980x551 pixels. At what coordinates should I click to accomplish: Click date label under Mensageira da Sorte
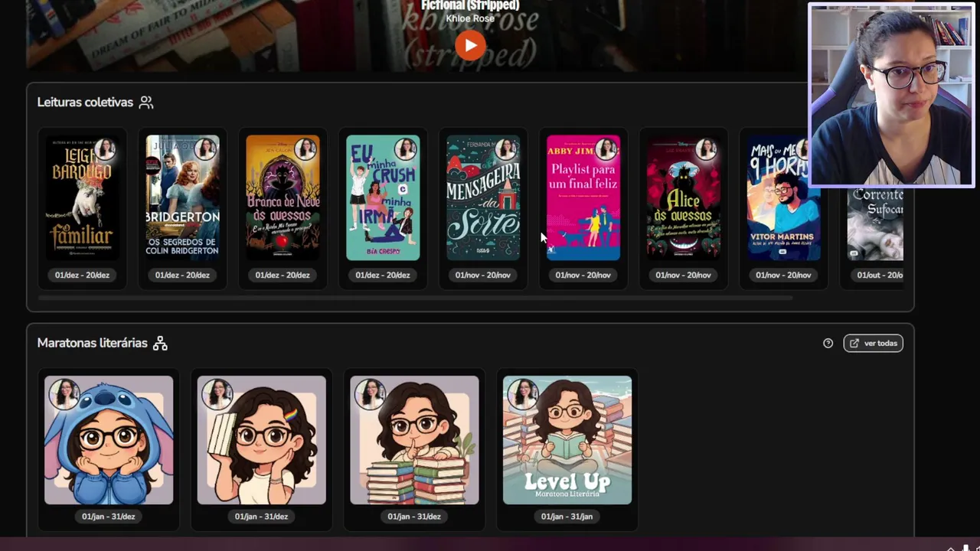click(483, 275)
